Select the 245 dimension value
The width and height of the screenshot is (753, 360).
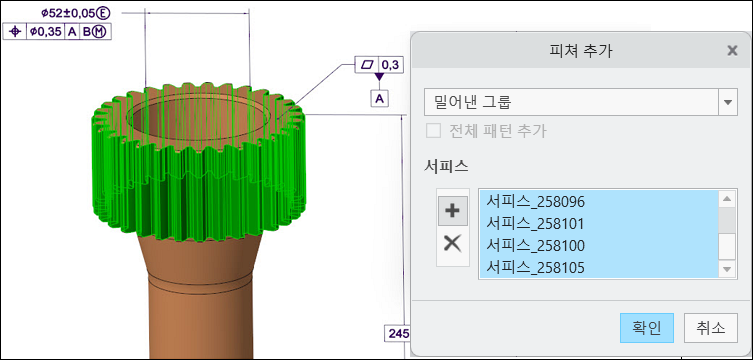tap(397, 333)
